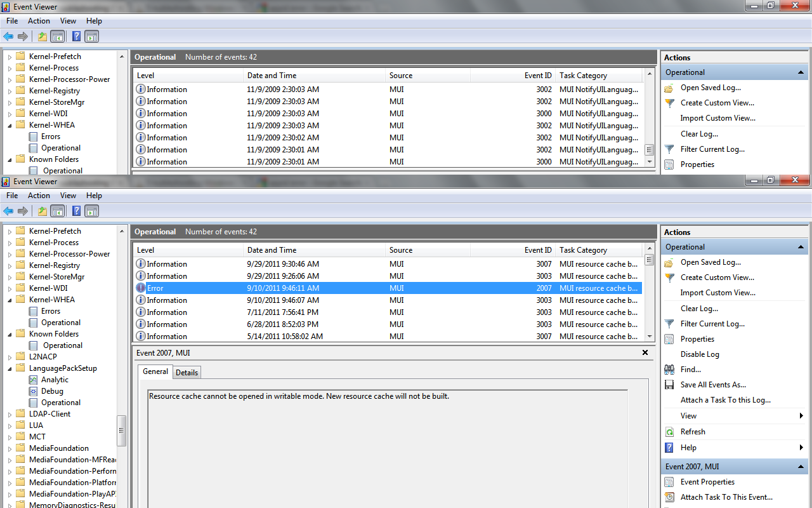
Task: Click the Back arrow in the upper Event Viewer toolbar
Action: [x=8, y=37]
